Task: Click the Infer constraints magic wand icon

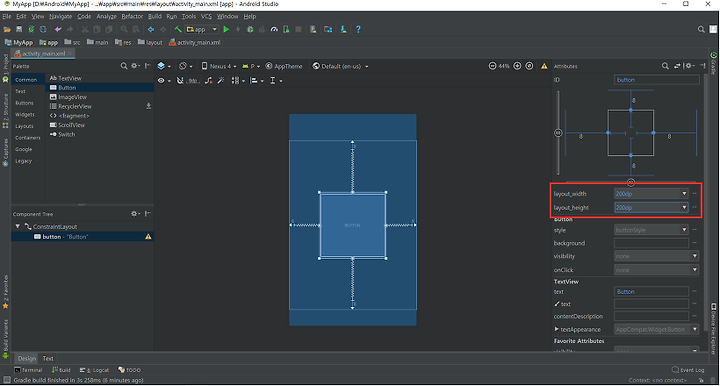Action: [221, 81]
